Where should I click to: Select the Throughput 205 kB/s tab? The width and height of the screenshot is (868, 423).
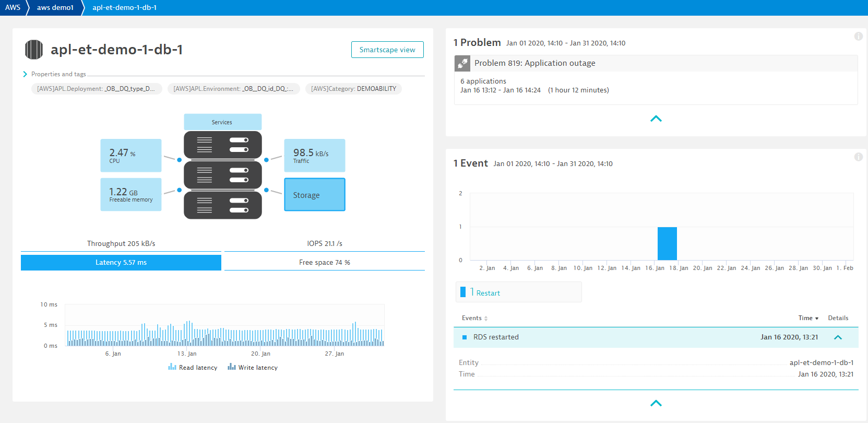(x=121, y=243)
